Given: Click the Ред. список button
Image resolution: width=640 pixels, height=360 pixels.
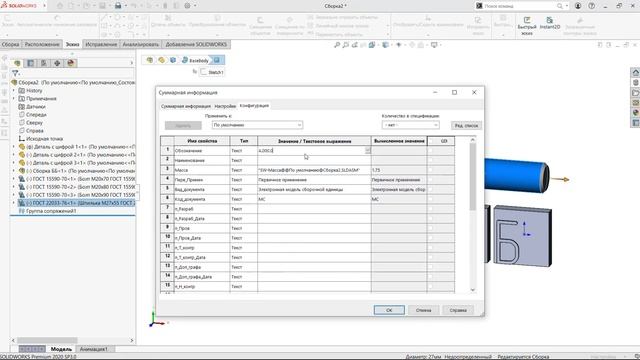Looking at the screenshot, I should click(466, 125).
